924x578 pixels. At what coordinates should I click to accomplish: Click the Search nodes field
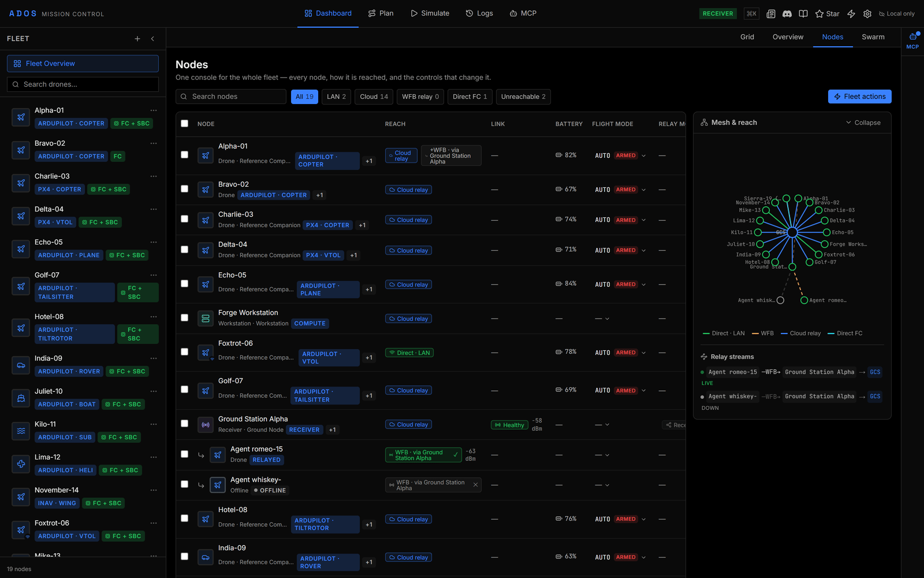point(231,97)
